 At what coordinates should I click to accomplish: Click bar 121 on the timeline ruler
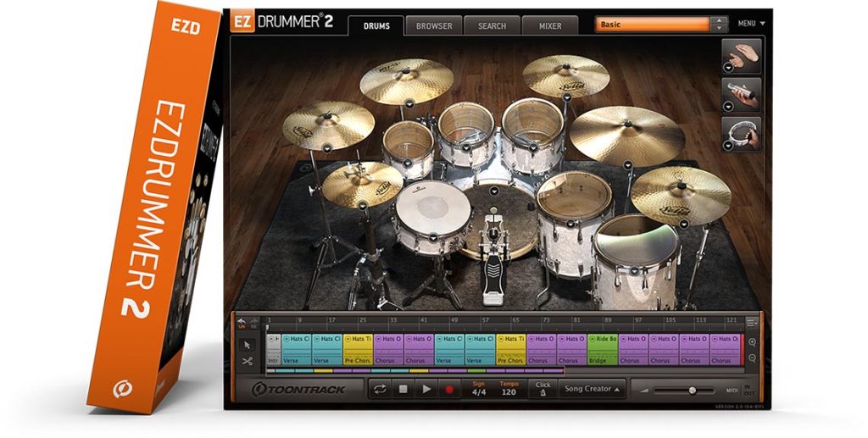pyautogui.click(x=732, y=320)
